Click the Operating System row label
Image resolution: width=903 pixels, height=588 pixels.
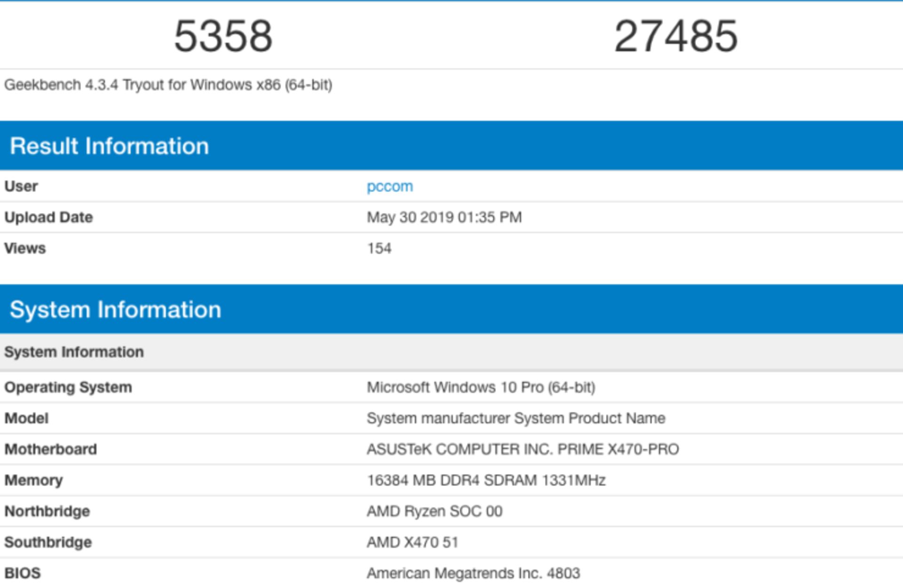pyautogui.click(x=69, y=387)
